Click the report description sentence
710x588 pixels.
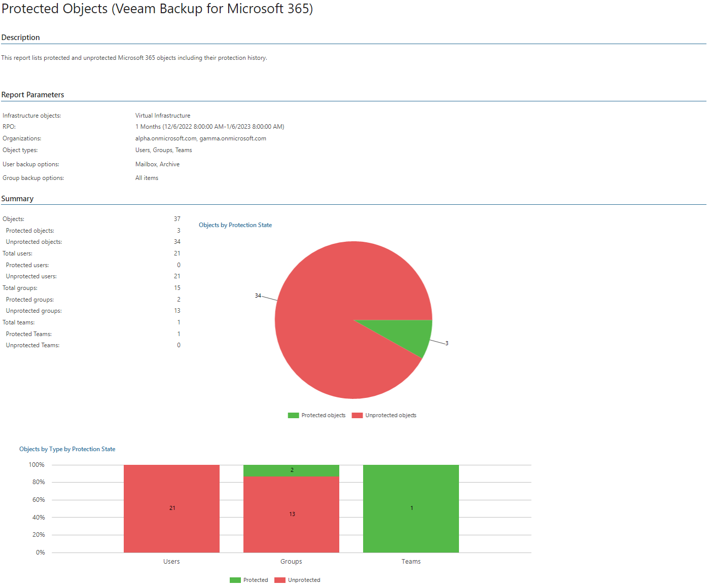[134, 58]
